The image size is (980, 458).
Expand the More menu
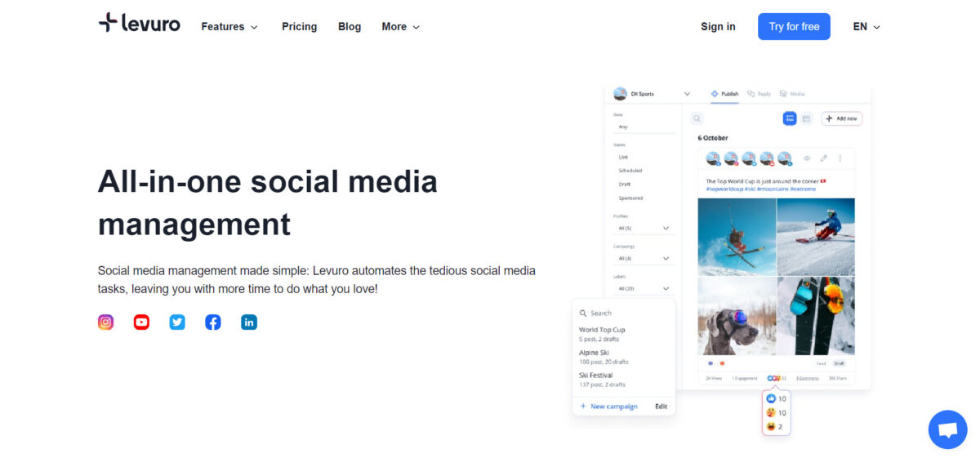point(401,26)
